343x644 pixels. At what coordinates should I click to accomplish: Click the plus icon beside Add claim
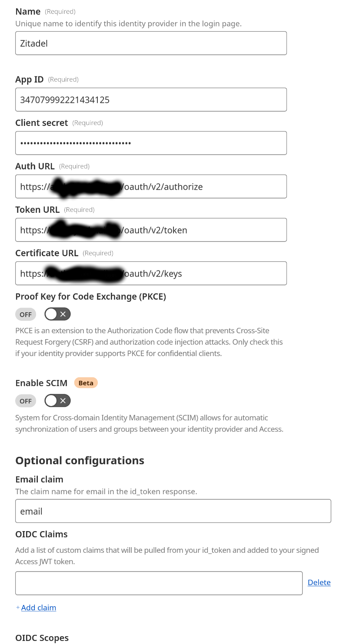tap(17, 607)
